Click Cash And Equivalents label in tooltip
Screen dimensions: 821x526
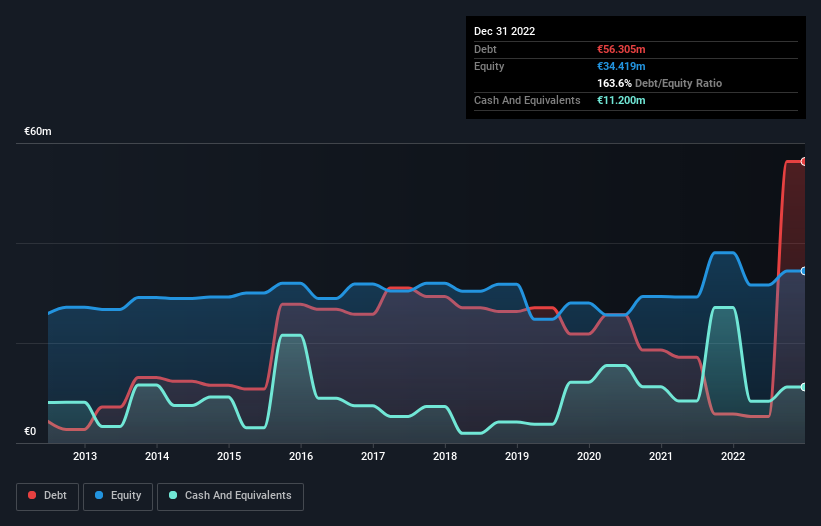[x=527, y=100]
